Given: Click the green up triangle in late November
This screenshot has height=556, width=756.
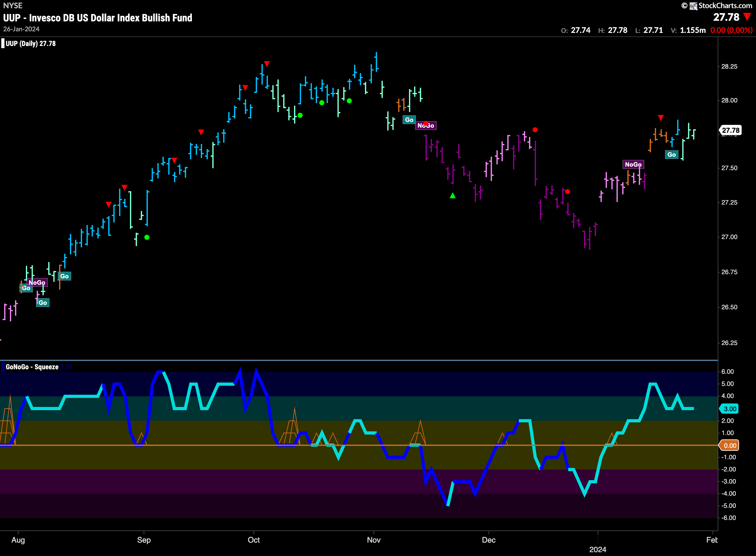Looking at the screenshot, I should 452,196.
